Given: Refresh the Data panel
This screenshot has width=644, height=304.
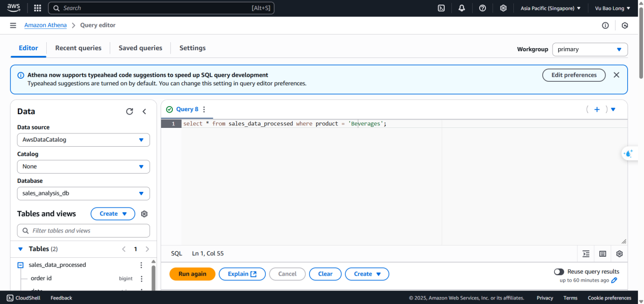Looking at the screenshot, I should (130, 112).
